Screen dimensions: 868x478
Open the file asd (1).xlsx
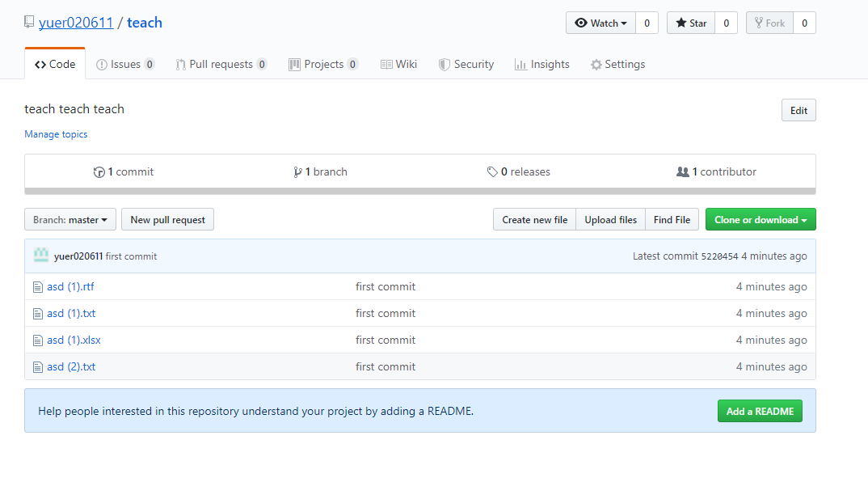pyautogui.click(x=74, y=340)
